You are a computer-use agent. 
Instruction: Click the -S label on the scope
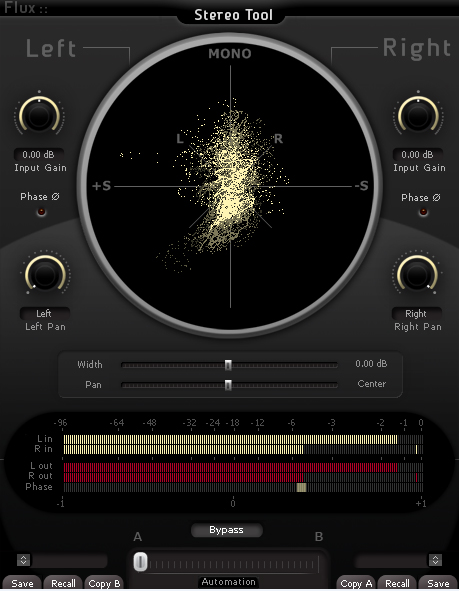(x=361, y=186)
